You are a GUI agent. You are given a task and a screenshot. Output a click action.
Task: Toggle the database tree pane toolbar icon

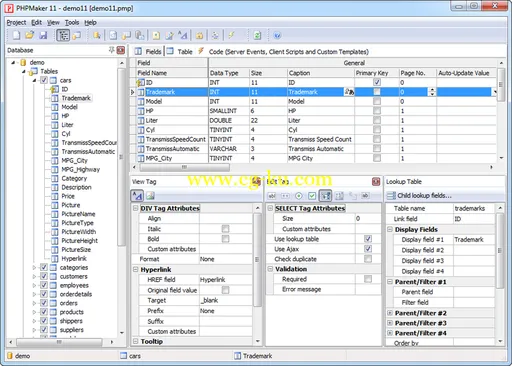coord(63,35)
